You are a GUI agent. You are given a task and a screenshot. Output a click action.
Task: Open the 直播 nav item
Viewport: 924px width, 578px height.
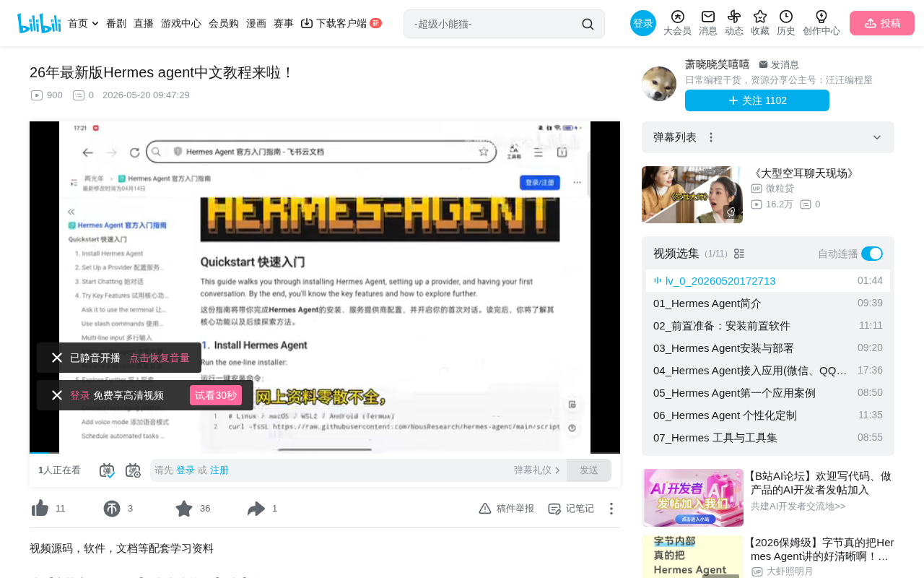(144, 23)
